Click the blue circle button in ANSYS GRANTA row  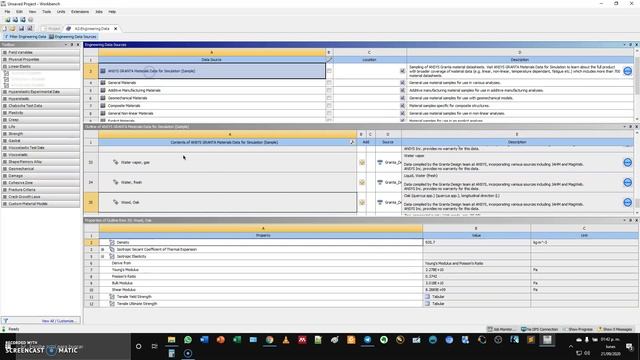point(627,71)
